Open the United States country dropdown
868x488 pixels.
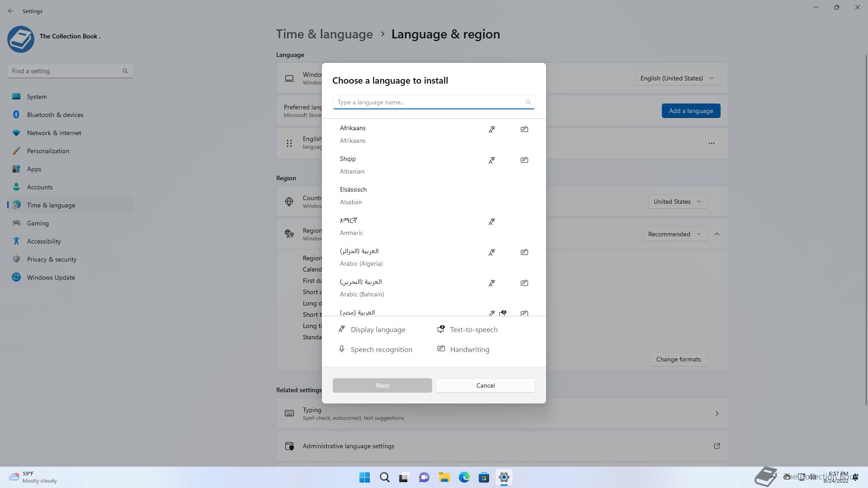pyautogui.click(x=677, y=202)
